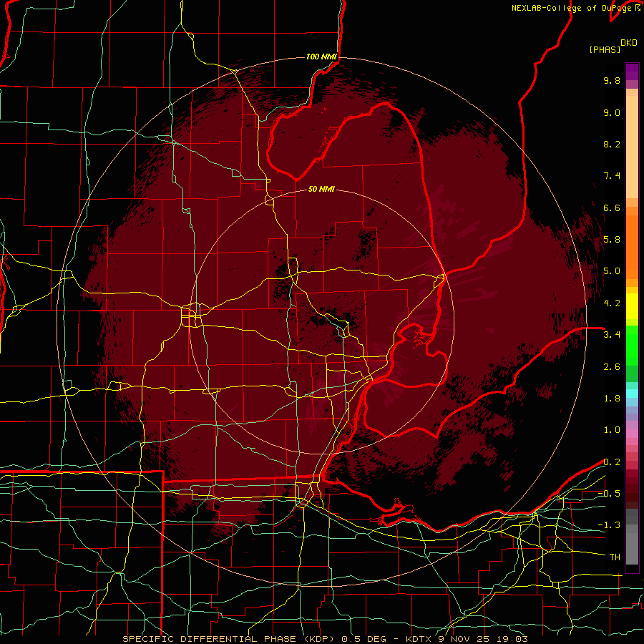Select the 9.0 value on the color scale
The height and width of the screenshot is (644, 644).
click(612, 112)
